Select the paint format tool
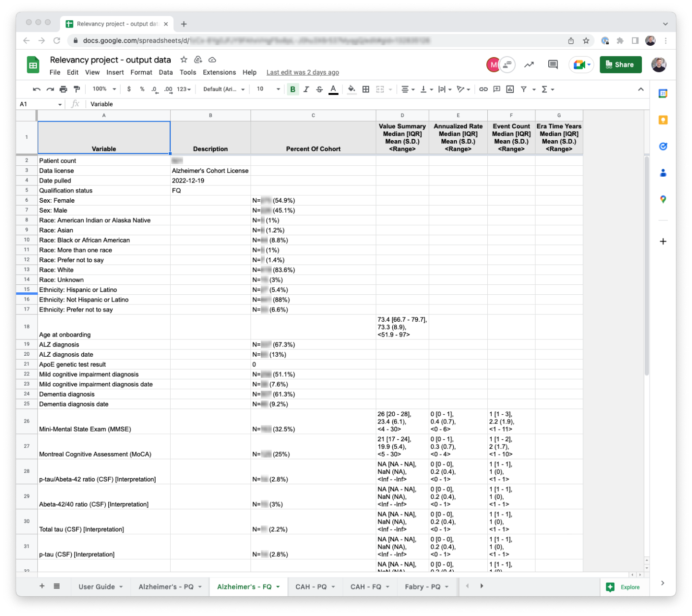Screen dimensions: 692x616 (x=77, y=89)
